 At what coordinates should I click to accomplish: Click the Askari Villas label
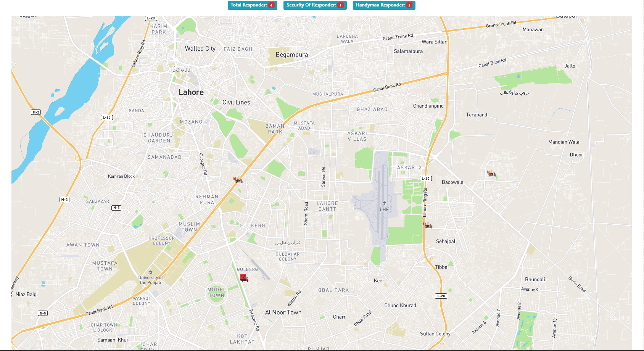(357, 136)
